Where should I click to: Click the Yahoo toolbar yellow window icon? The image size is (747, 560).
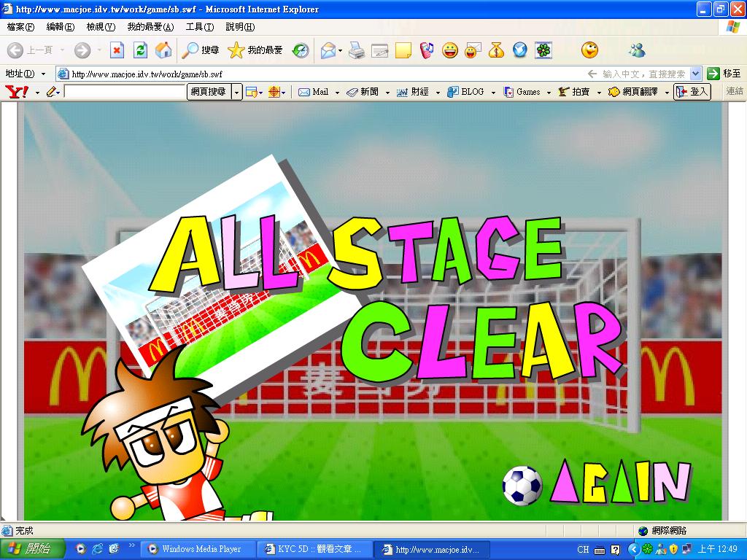click(251, 92)
